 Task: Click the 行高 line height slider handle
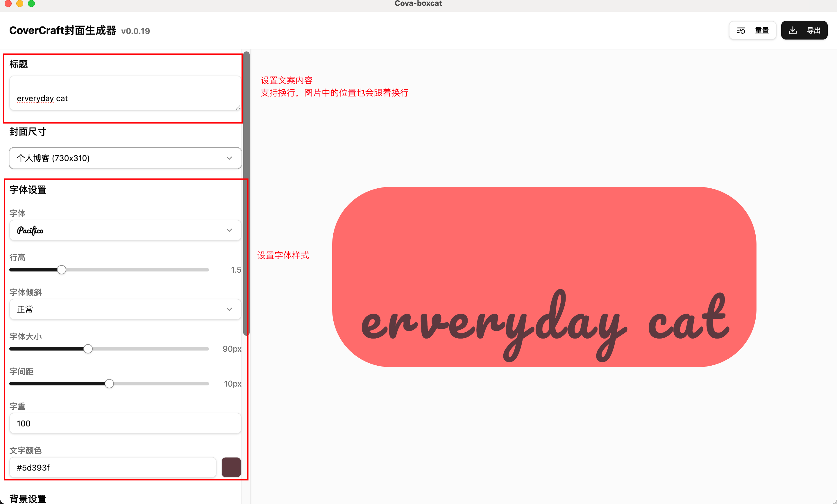pyautogui.click(x=61, y=270)
